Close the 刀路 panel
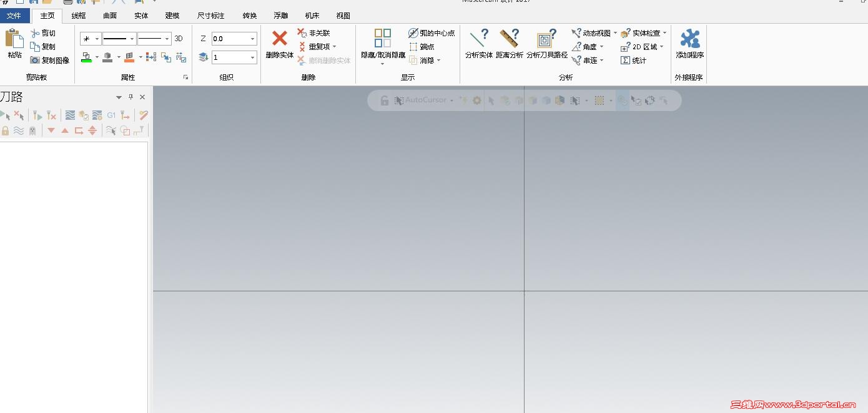 pyautogui.click(x=142, y=97)
